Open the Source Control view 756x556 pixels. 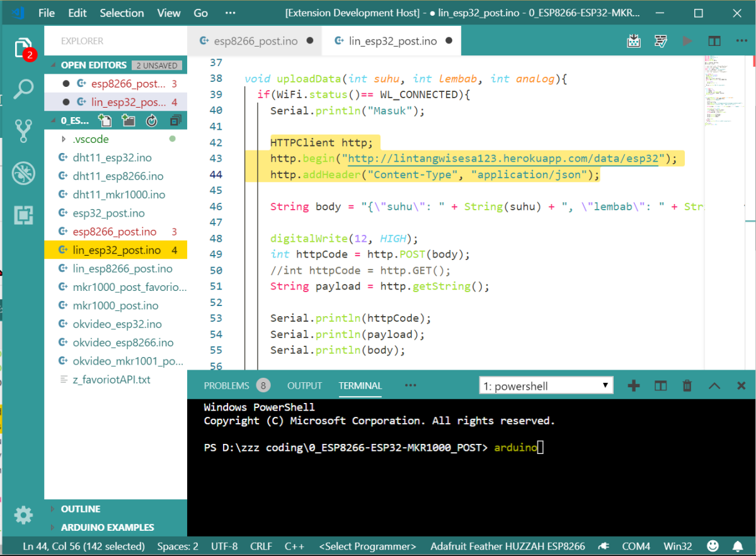[23, 131]
